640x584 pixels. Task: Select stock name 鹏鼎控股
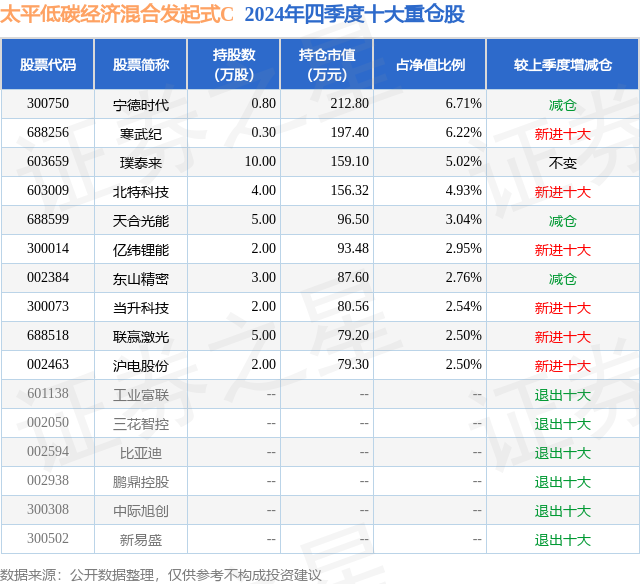coord(141,482)
